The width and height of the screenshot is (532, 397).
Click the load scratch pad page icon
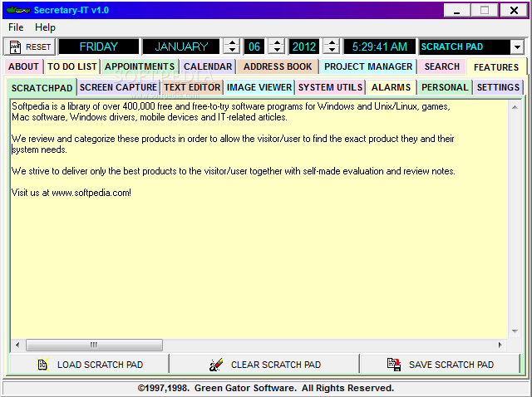[42, 365]
